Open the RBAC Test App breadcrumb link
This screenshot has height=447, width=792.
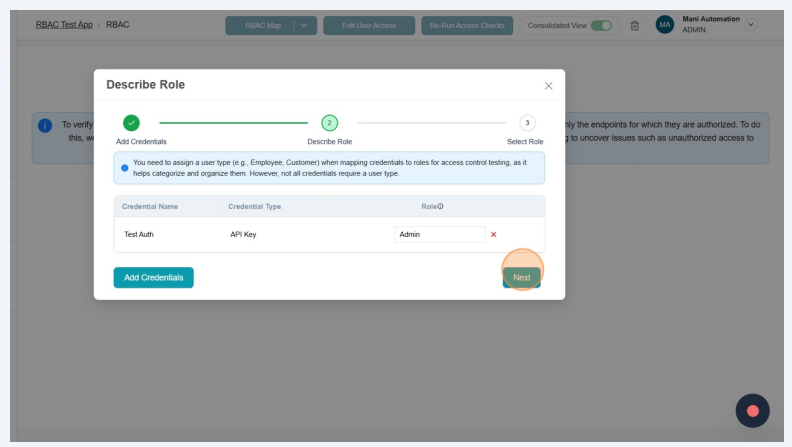64,25
